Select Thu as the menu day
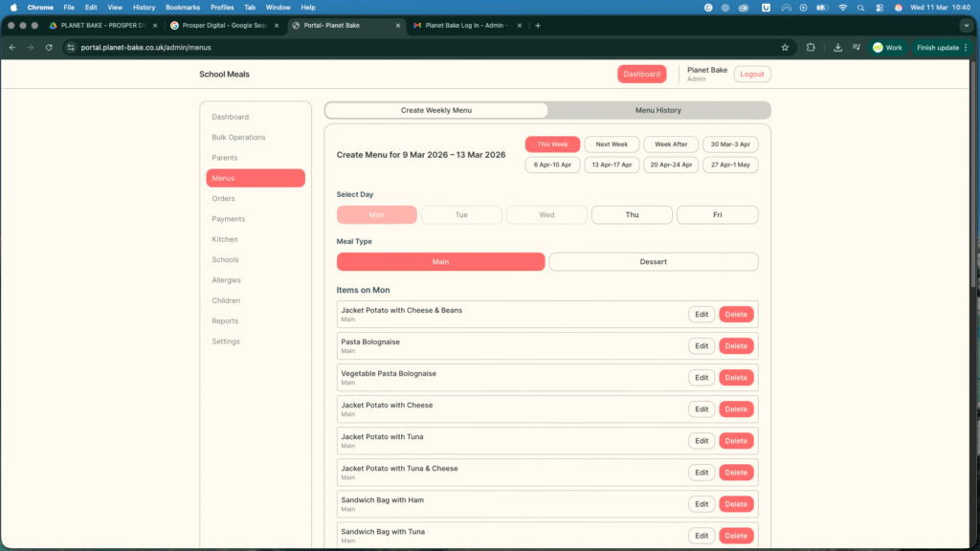This screenshot has width=980, height=551. tap(632, 215)
